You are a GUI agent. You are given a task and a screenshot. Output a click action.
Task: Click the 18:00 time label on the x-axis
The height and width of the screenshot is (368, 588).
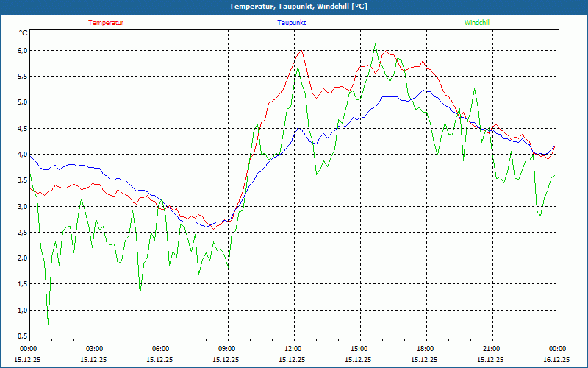[x=426, y=349]
